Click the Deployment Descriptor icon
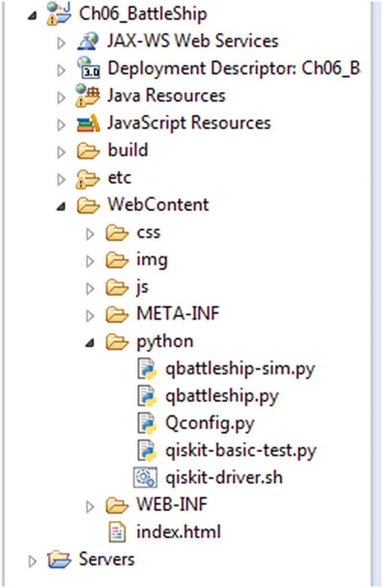383x588 pixels. point(88,69)
